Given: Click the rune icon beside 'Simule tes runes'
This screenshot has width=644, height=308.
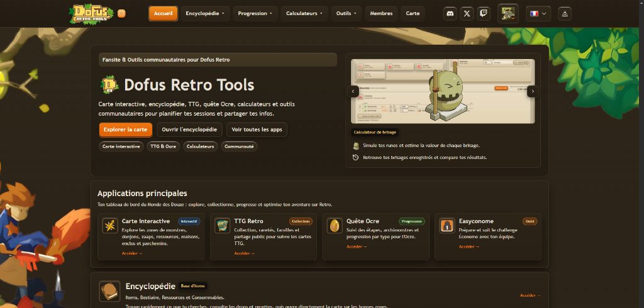Looking at the screenshot, I should coord(356,146).
